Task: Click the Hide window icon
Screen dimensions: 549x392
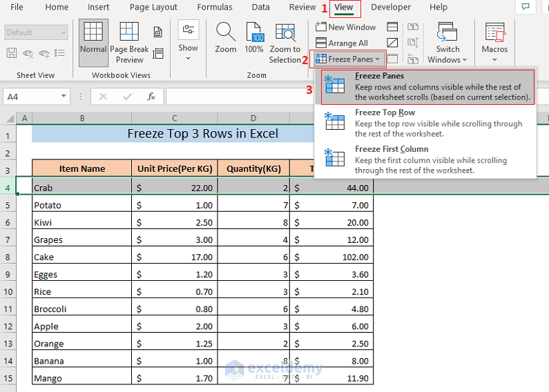Action: 392,43
